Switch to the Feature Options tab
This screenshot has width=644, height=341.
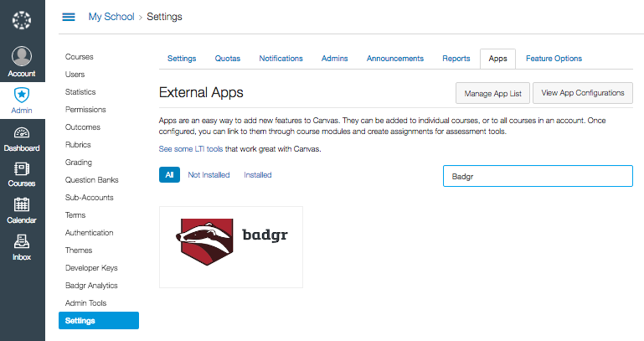(x=554, y=59)
